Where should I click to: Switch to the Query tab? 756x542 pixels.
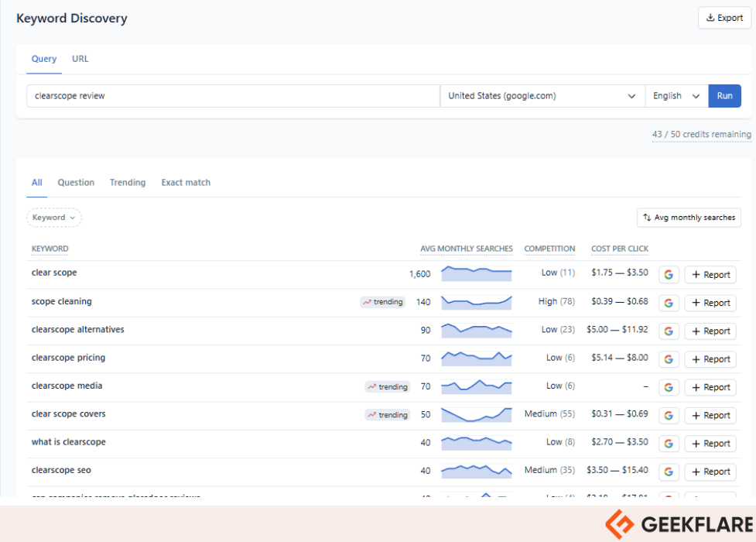[x=44, y=59]
